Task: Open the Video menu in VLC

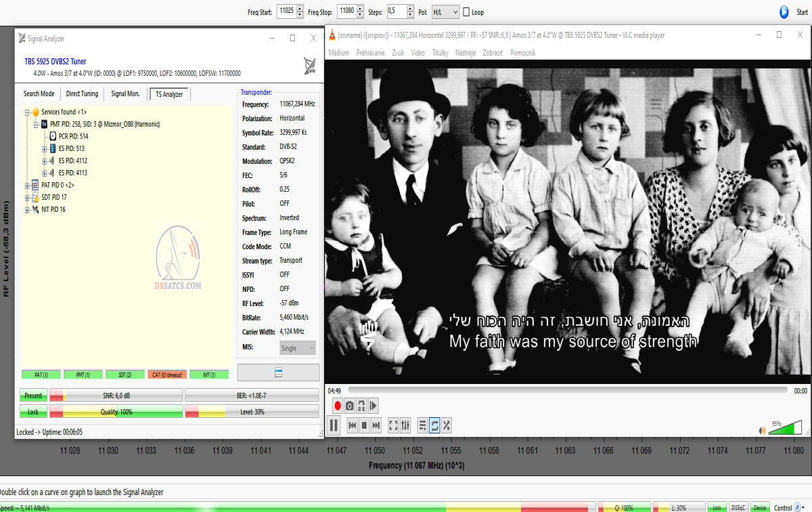Action: [418, 53]
